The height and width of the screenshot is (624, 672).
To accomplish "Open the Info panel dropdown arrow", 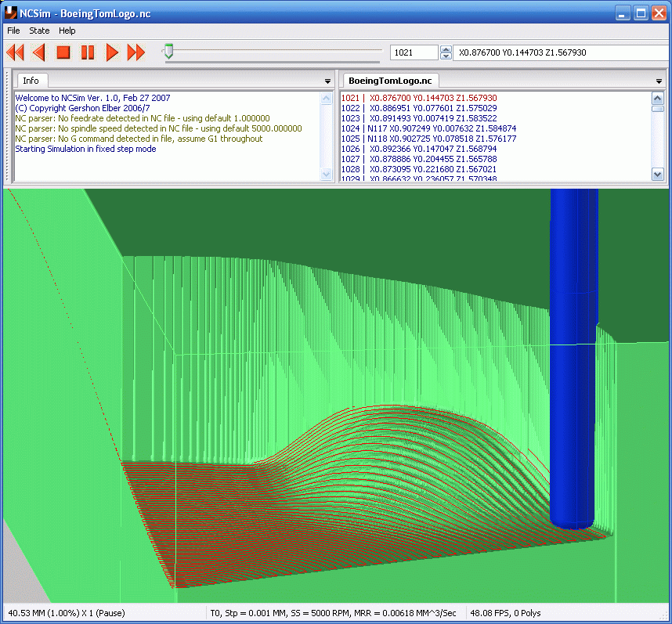I will point(327,81).
